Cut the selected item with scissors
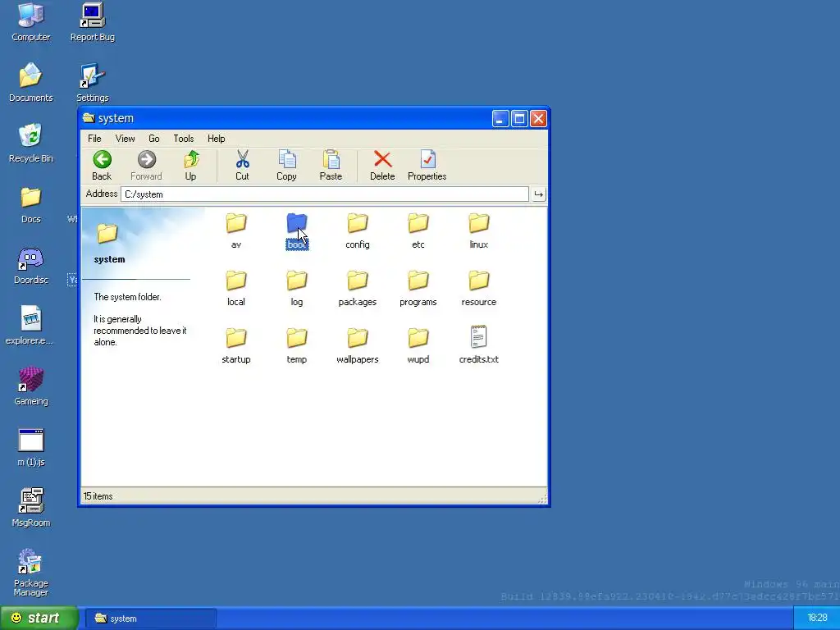This screenshot has width=840, height=630. (x=242, y=166)
